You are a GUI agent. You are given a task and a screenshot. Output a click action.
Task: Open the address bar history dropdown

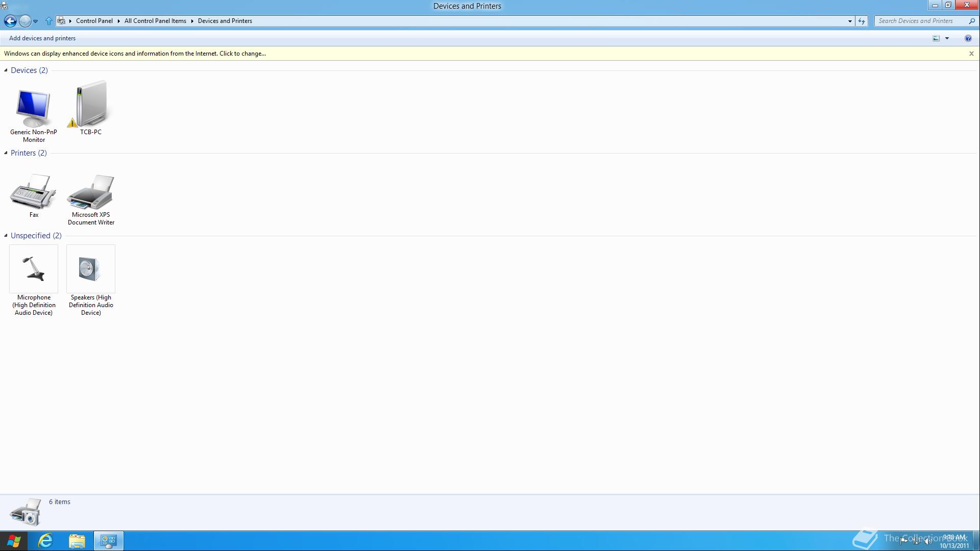850,21
